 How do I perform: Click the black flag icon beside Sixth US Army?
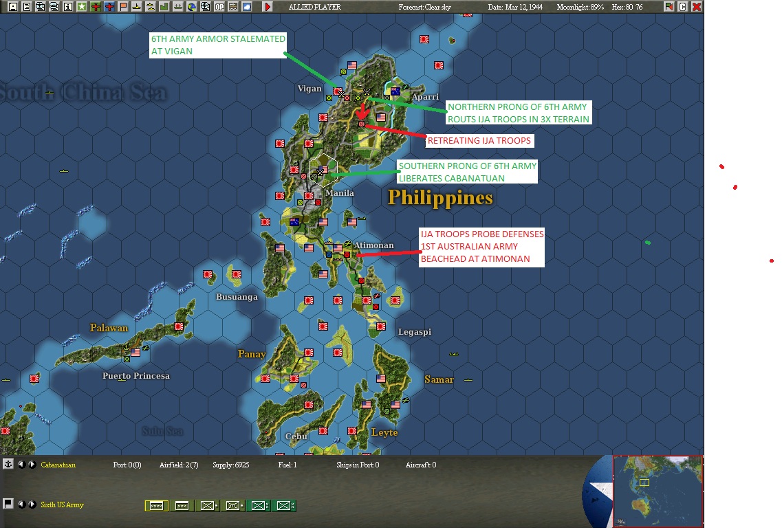(x=8, y=504)
